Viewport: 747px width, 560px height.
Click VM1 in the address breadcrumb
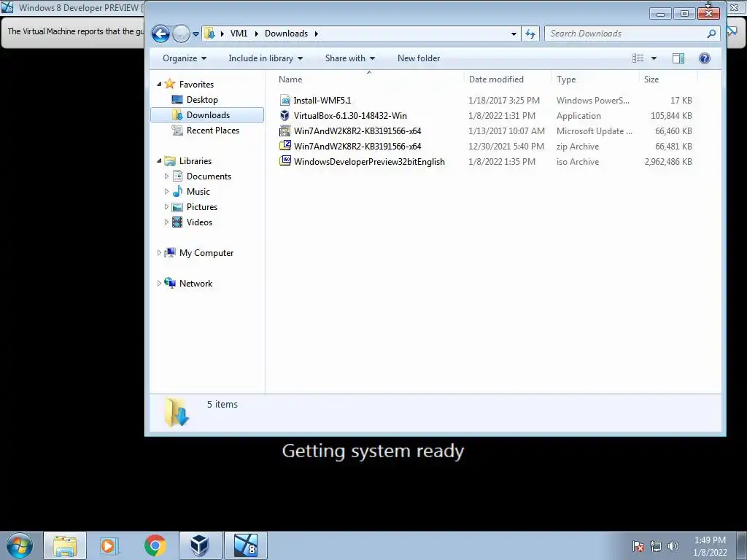pyautogui.click(x=239, y=34)
